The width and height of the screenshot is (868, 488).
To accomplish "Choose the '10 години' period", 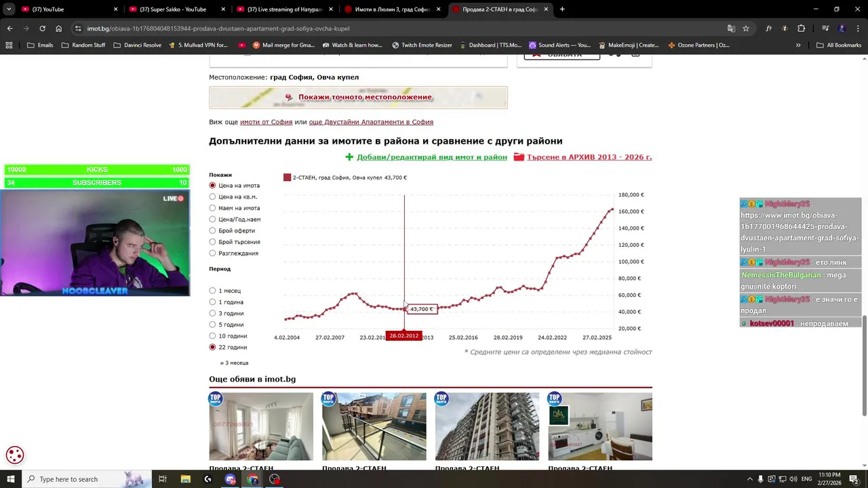I will click(212, 336).
